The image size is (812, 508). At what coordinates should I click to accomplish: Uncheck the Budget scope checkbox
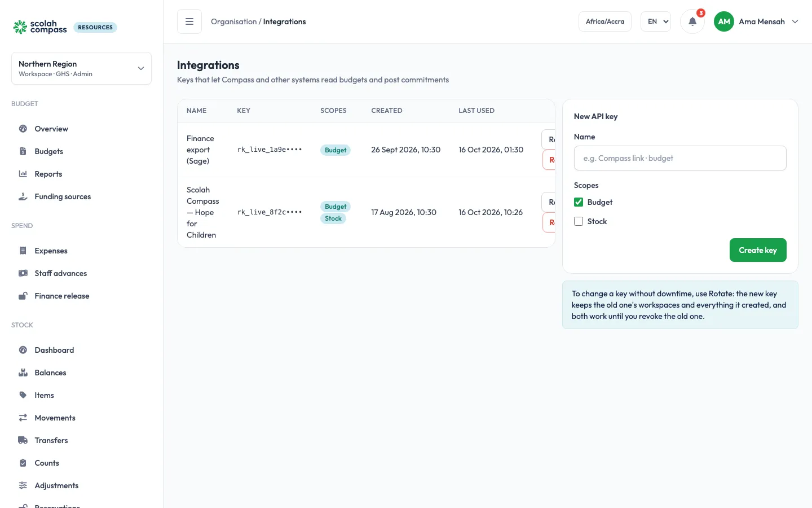[579, 202]
